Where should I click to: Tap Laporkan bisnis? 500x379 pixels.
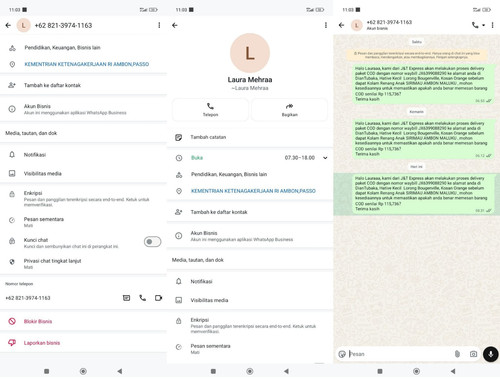tap(83, 343)
